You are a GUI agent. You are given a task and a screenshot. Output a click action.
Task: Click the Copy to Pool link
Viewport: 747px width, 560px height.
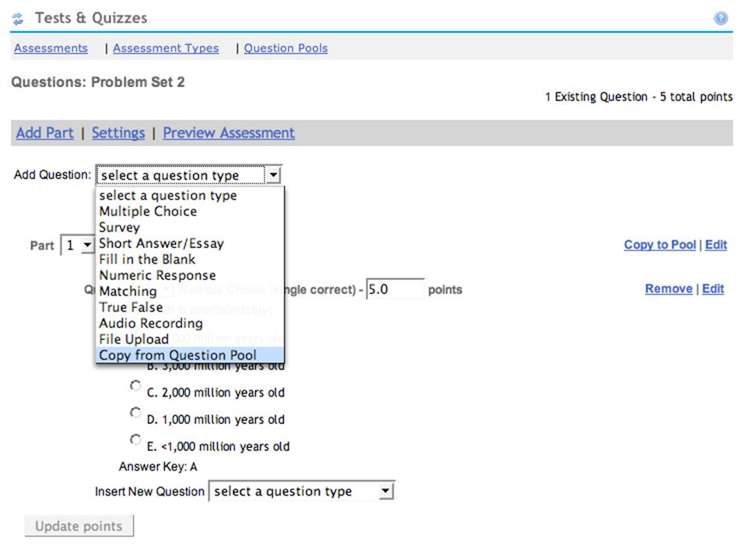(x=660, y=245)
